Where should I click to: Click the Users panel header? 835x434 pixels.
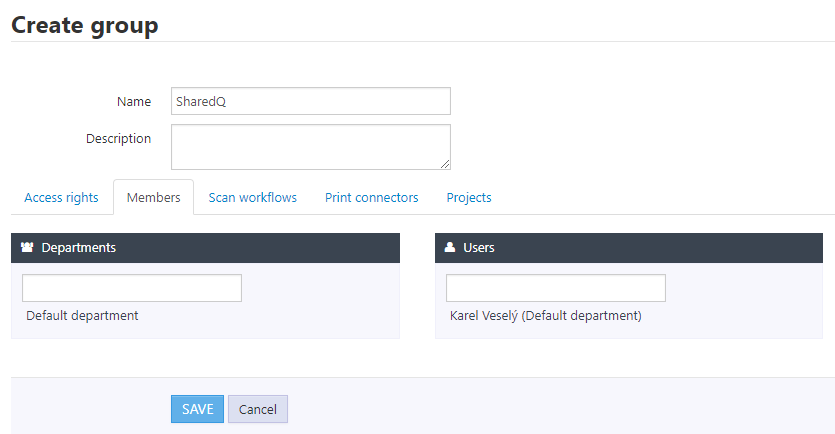(x=628, y=248)
